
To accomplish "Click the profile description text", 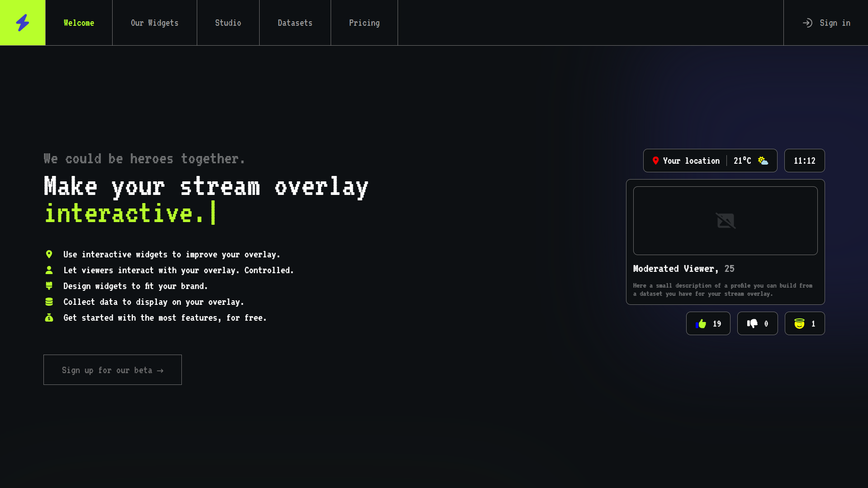I will pos(723,289).
